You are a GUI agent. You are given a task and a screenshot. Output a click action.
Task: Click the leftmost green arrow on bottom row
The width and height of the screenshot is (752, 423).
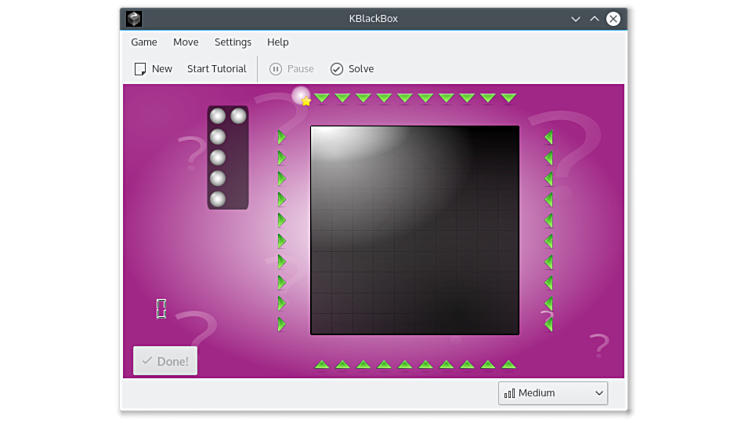coord(322,364)
